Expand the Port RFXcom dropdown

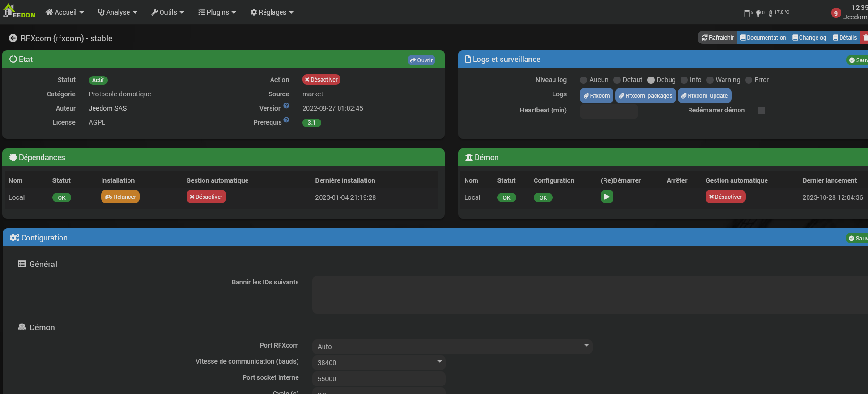452,346
